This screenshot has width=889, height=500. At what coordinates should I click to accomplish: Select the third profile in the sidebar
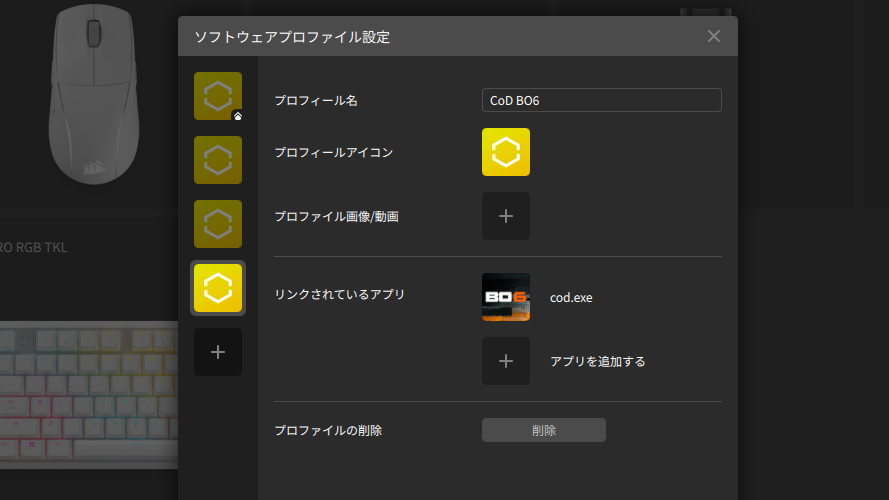218,224
